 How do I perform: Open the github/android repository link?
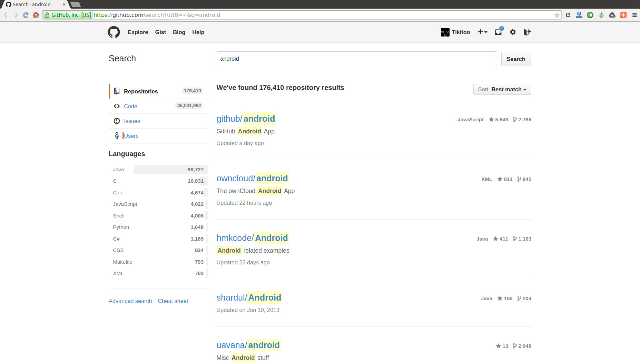(x=246, y=119)
